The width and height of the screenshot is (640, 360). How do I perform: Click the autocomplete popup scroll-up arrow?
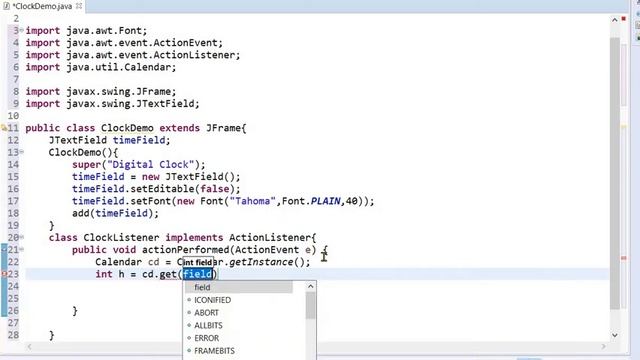[311, 287]
